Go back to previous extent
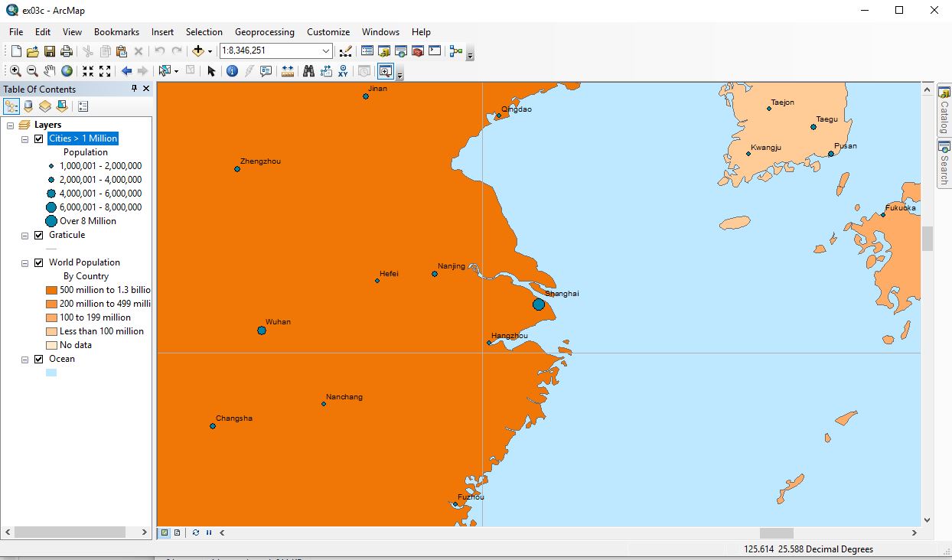 [x=126, y=71]
